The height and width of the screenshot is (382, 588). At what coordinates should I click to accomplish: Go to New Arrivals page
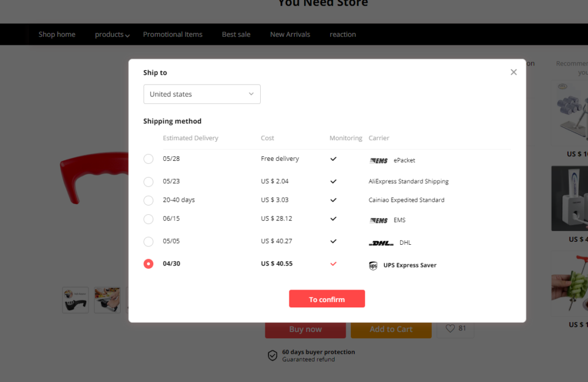point(290,34)
